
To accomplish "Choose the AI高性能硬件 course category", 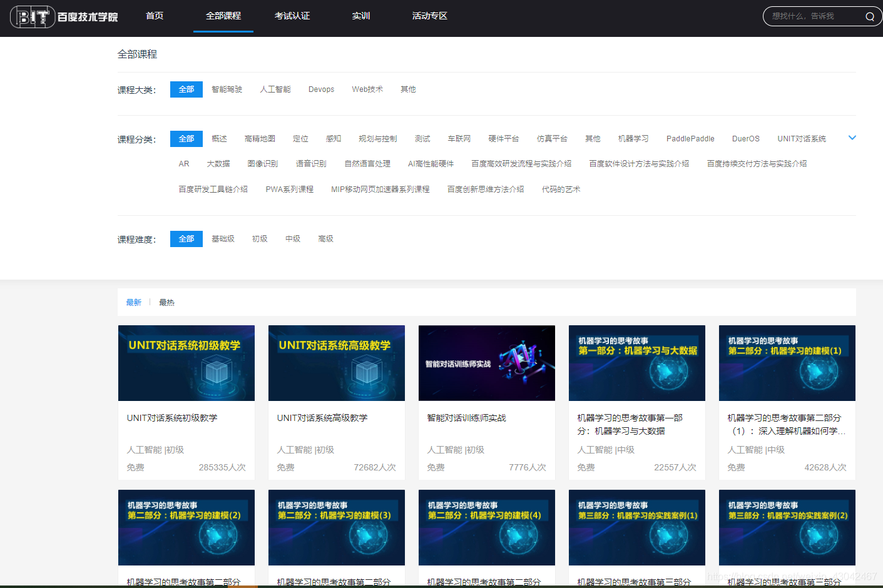I will tap(431, 164).
